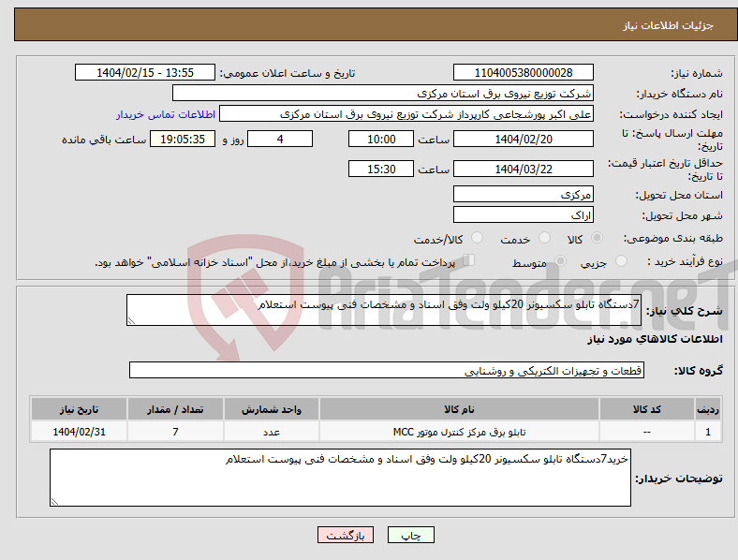Click the resize grip of توضیحات خریدار box
738x560 pixels.
[x=54, y=502]
